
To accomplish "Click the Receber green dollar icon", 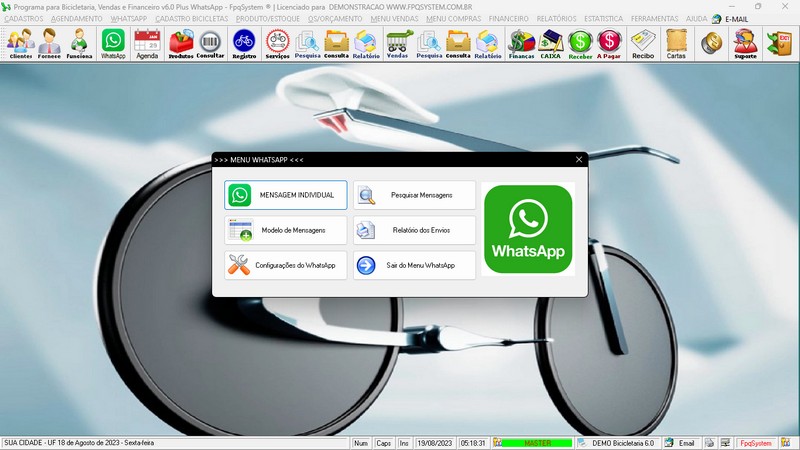I will (x=580, y=43).
